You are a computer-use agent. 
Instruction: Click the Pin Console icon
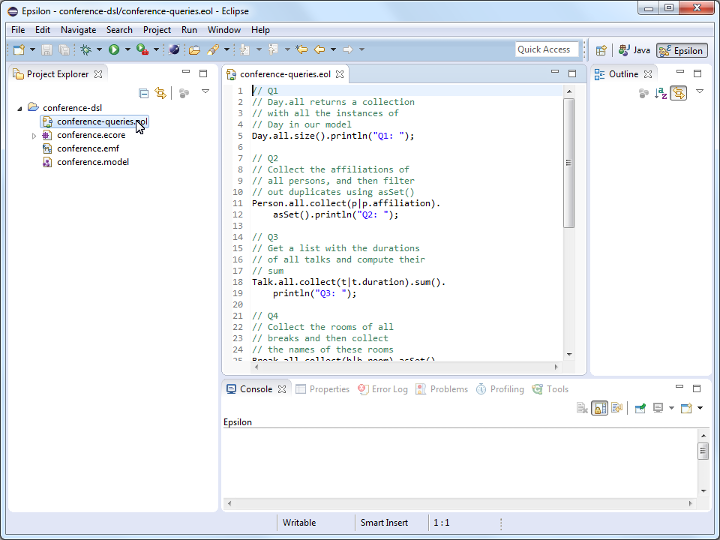[638, 408]
